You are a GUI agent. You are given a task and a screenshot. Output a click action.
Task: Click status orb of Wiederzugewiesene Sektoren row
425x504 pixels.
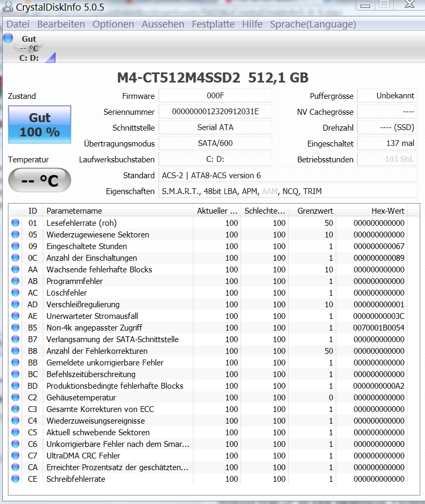[x=15, y=234]
